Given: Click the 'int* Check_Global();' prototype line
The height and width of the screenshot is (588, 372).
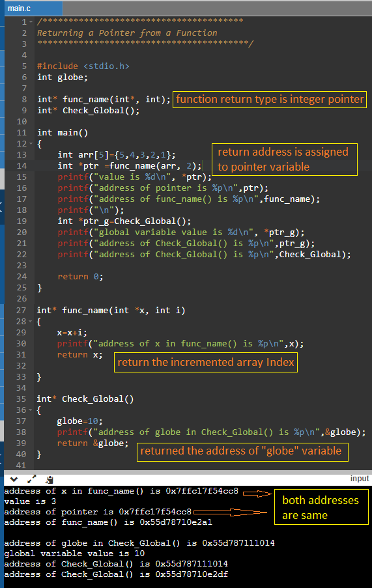Looking at the screenshot, I should (88, 111).
